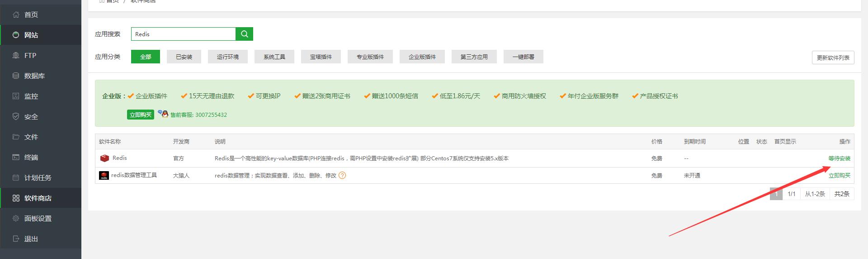Click the terminal icon beside 终端
868x259 pixels.
coord(16,157)
